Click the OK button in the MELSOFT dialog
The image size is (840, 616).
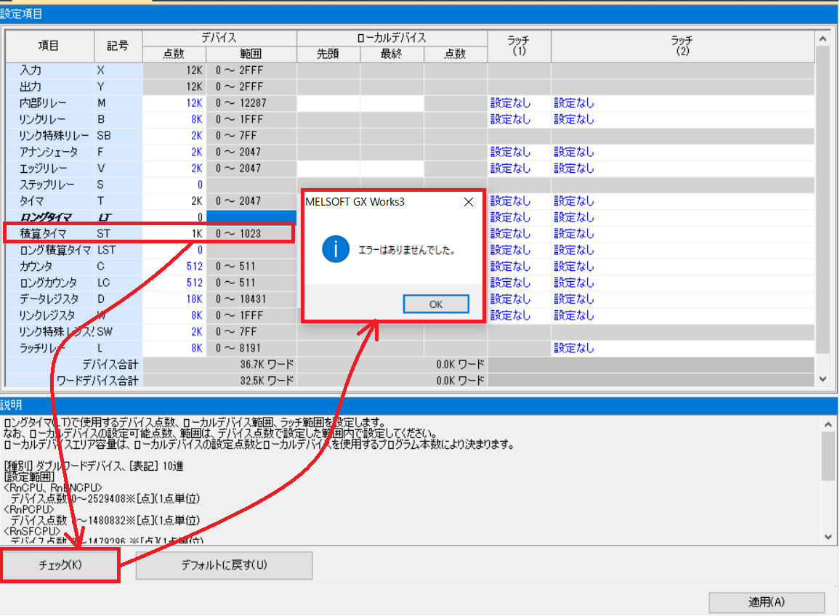pyautogui.click(x=435, y=304)
